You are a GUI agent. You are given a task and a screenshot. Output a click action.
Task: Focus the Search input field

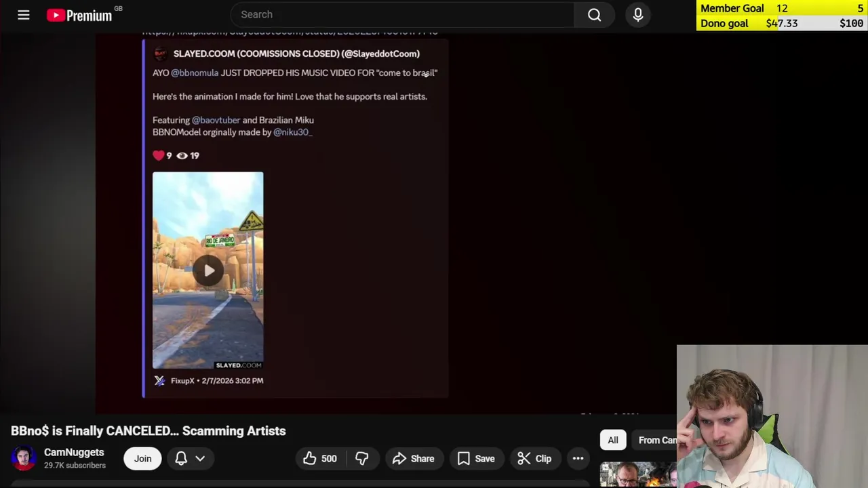coord(402,15)
